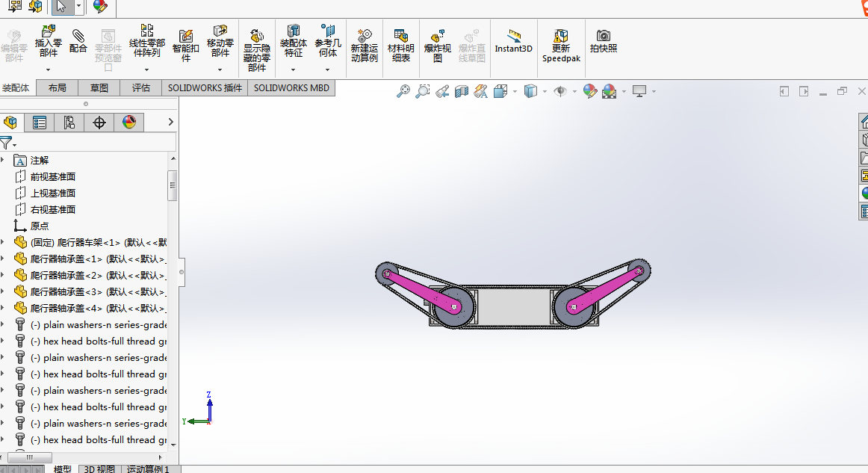
Task: Click Zoom to Fit magnifier icon
Action: click(403, 91)
